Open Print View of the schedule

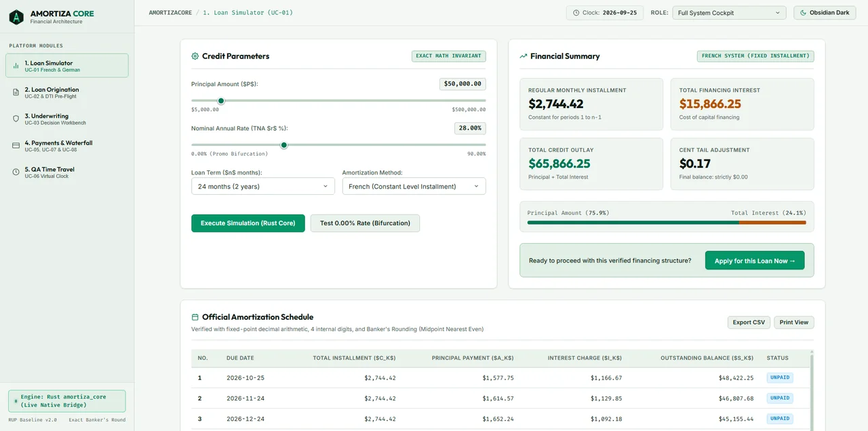[794, 322]
